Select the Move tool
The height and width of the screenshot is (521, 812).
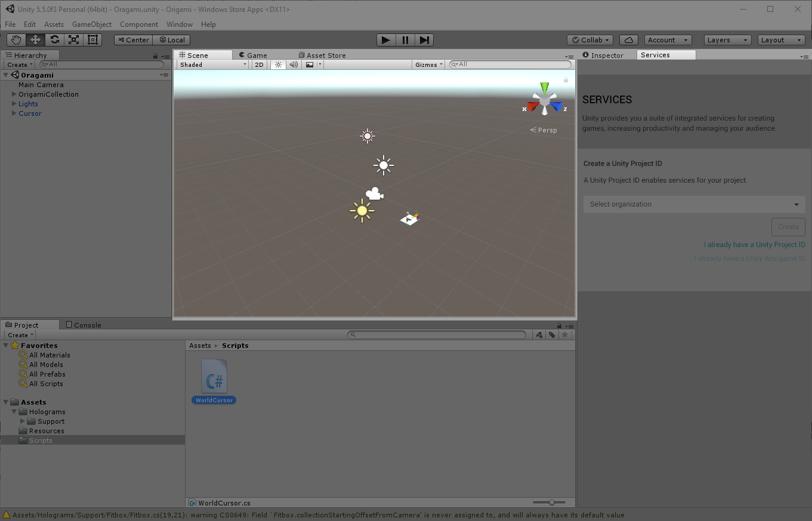click(35, 40)
